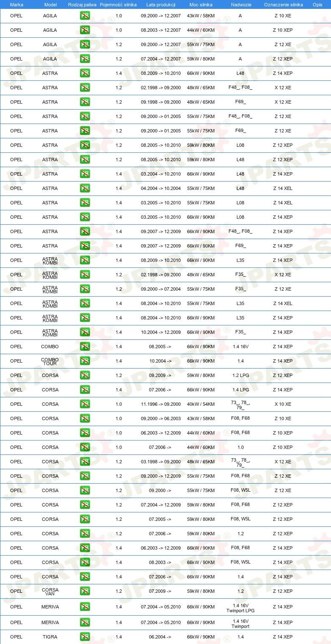The image size is (331, 644).
Task: Click the Nadwozie column header
Action: 240,4
